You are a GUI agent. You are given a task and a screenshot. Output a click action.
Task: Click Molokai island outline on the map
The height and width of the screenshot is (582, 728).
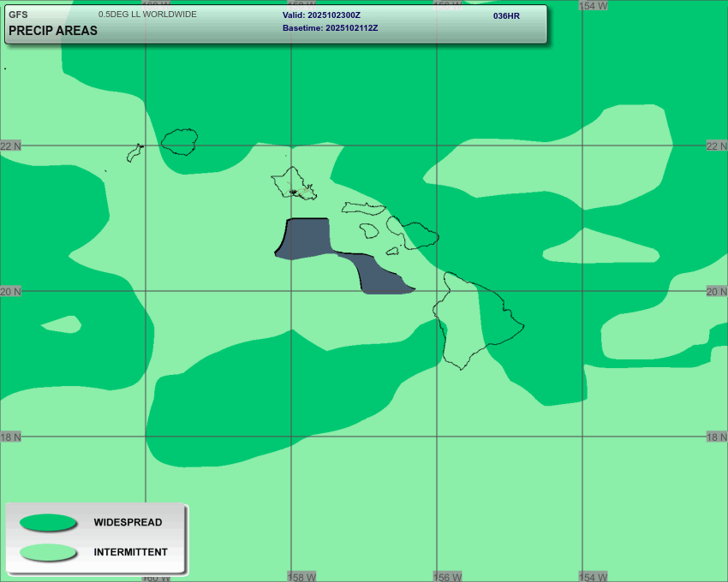363,208
